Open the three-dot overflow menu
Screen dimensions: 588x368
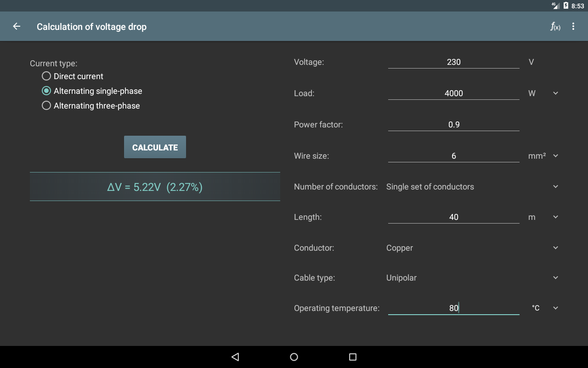(x=573, y=26)
